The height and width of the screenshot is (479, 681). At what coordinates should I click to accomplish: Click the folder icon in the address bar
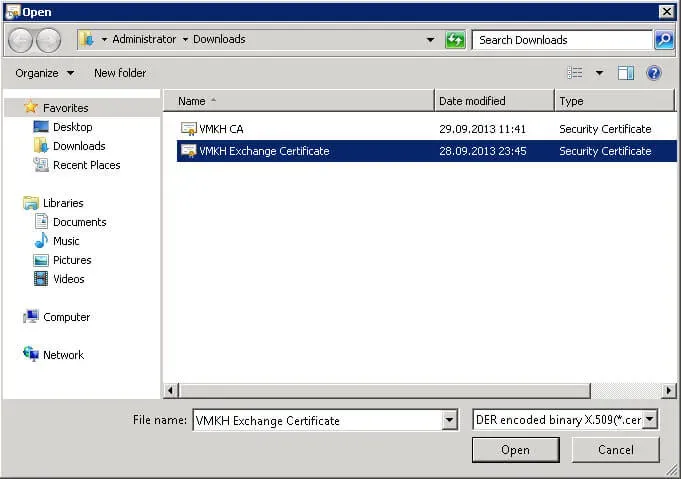tap(87, 40)
